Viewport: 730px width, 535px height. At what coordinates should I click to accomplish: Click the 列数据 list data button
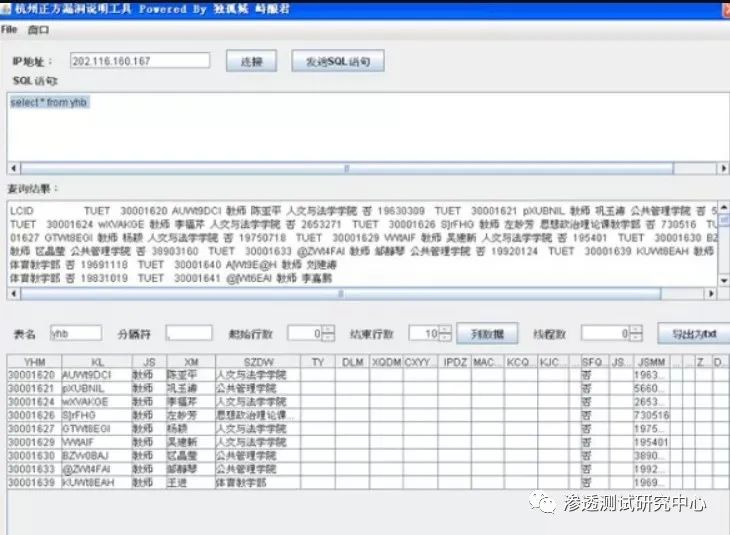487,334
